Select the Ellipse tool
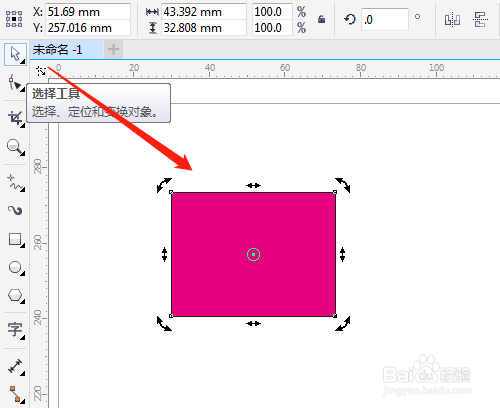The width and height of the screenshot is (500, 408). 15,267
